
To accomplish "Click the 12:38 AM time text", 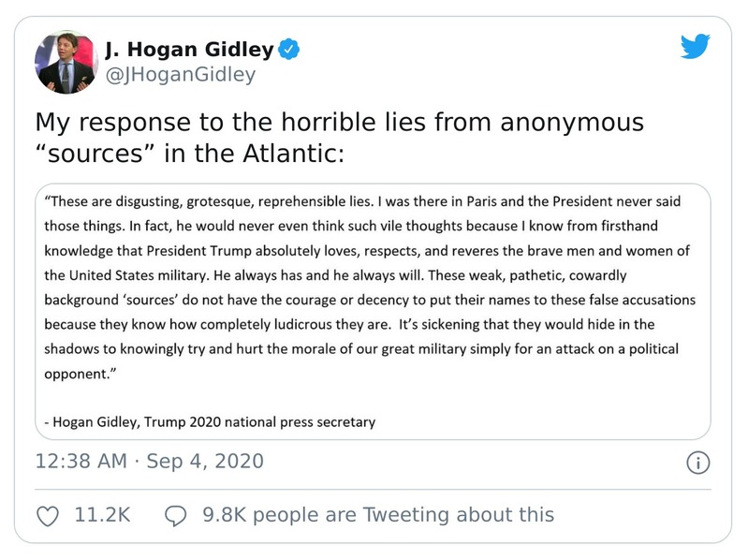I will tap(81, 462).
